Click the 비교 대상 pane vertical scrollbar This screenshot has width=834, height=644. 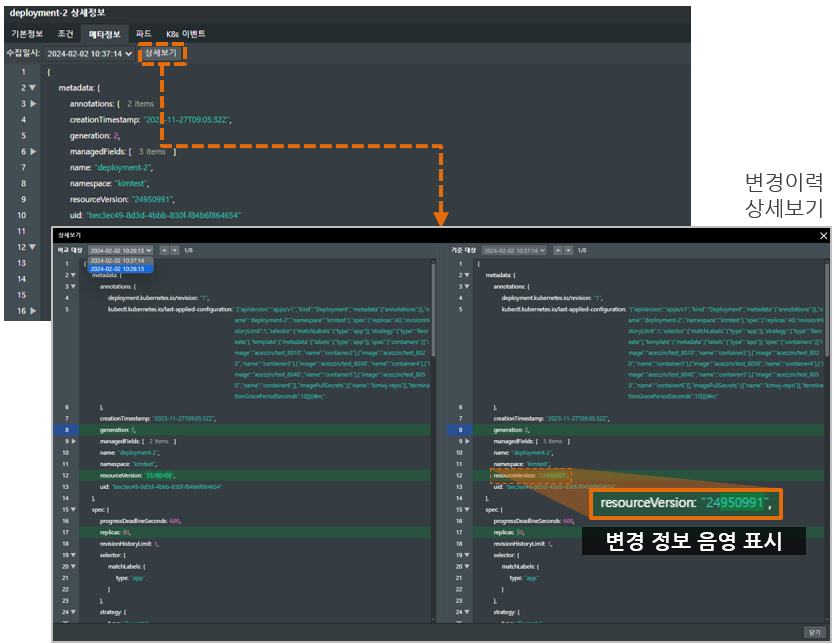tap(433, 308)
